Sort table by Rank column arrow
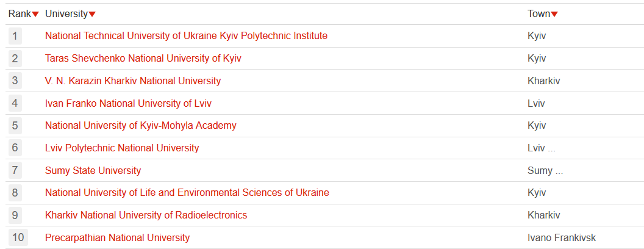 coord(36,14)
